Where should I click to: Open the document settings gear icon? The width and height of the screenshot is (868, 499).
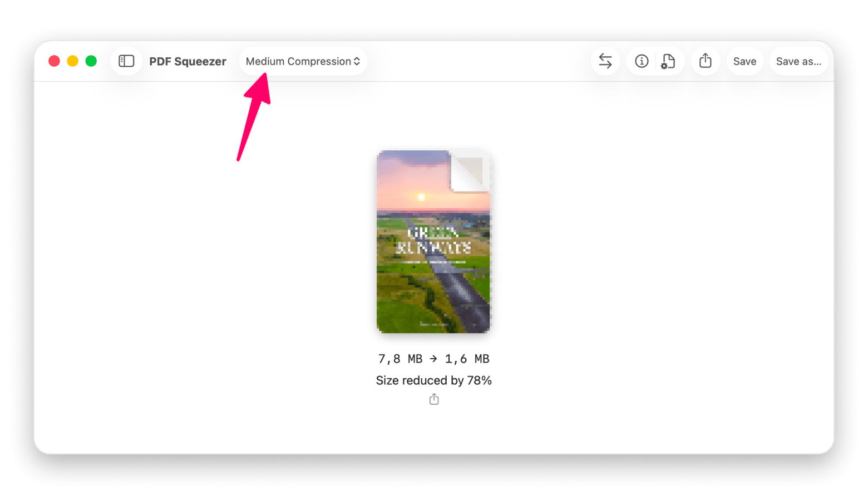668,61
